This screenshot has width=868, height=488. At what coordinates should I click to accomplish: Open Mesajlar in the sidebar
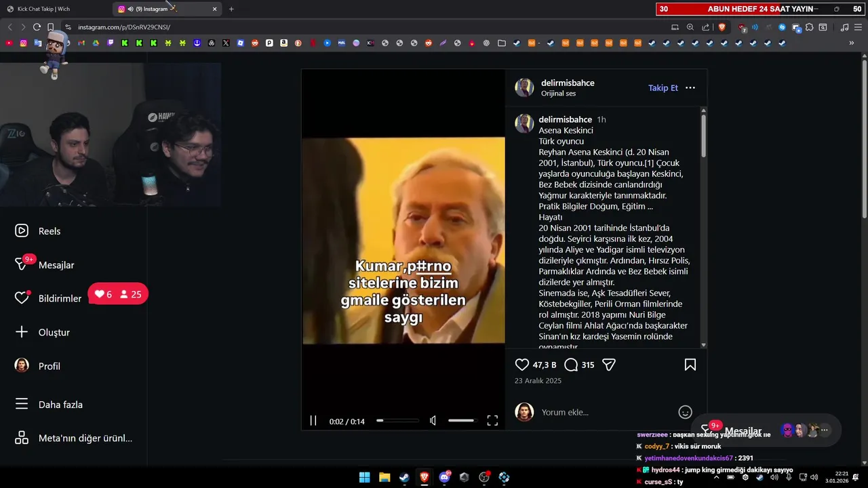(44, 264)
